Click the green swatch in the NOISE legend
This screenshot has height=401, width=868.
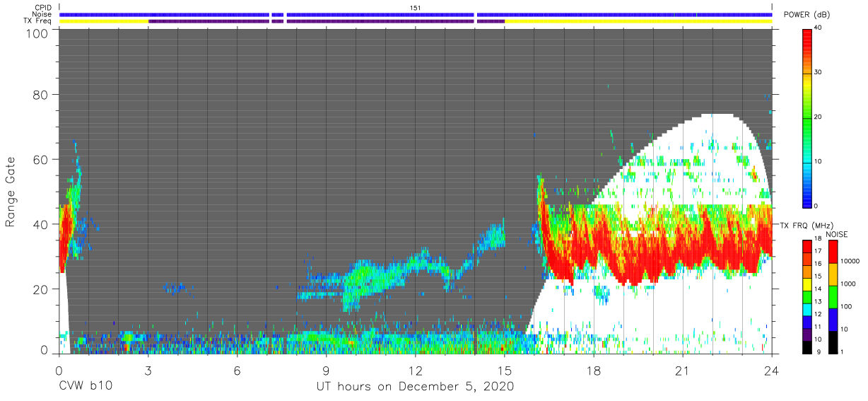(x=833, y=296)
